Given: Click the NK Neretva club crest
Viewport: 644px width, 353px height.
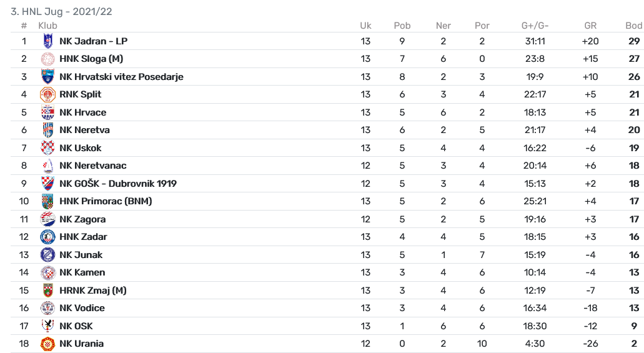Looking at the screenshot, I should (47, 130).
